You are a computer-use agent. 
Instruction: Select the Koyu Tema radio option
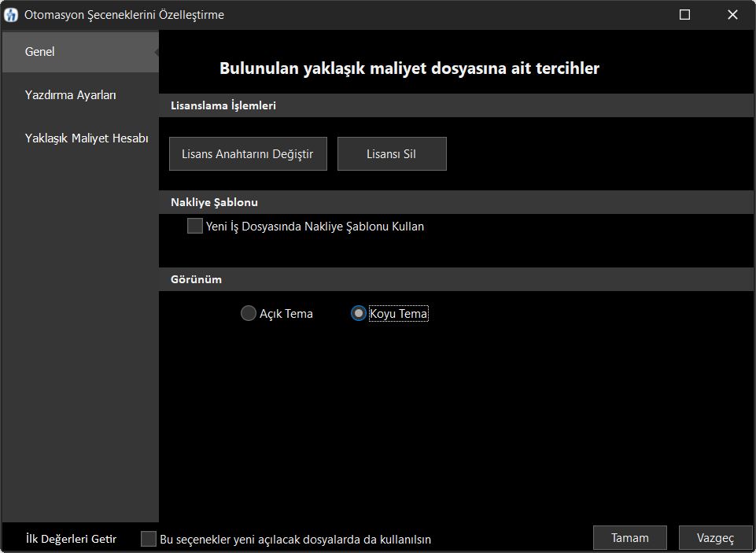[358, 313]
